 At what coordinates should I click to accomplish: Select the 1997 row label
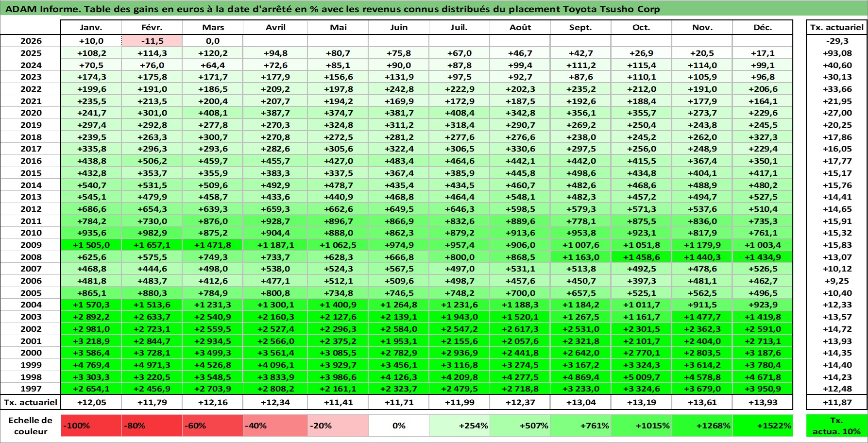tap(31, 389)
